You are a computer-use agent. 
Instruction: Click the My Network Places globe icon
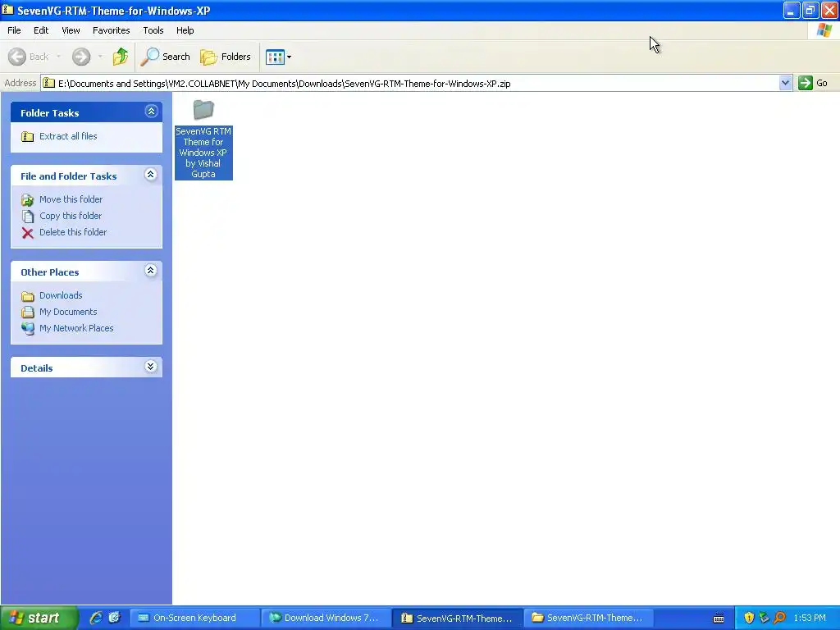tap(27, 328)
